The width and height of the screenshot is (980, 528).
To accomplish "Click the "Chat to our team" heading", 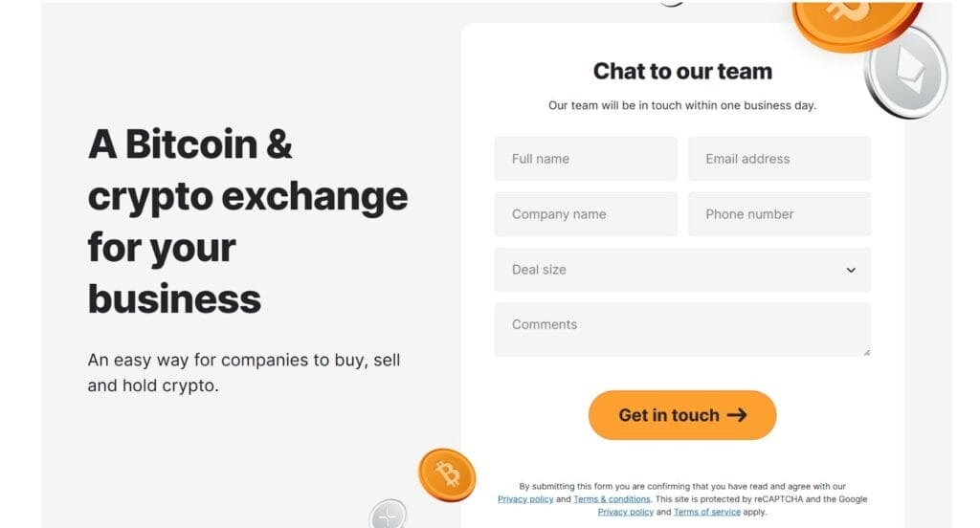I will (x=682, y=72).
